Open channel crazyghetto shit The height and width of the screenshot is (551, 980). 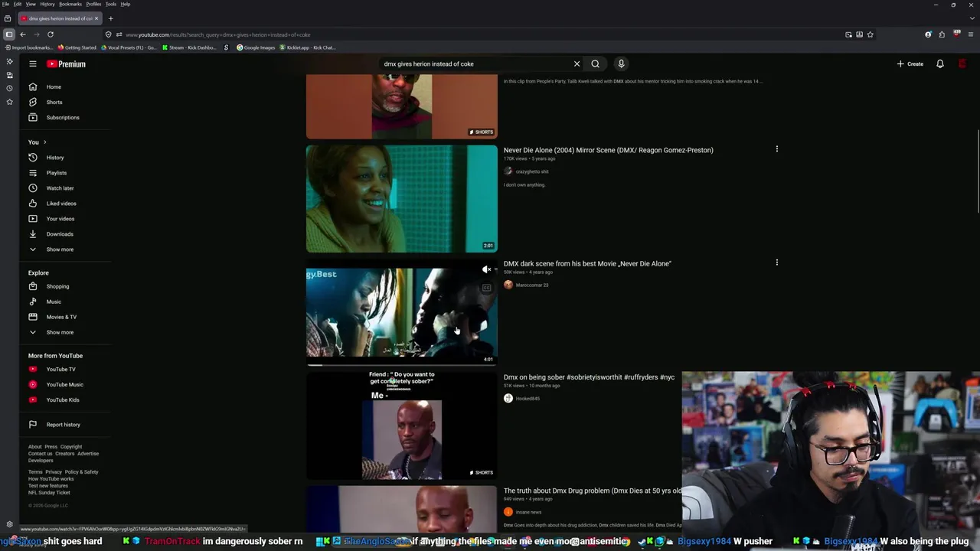click(x=532, y=171)
